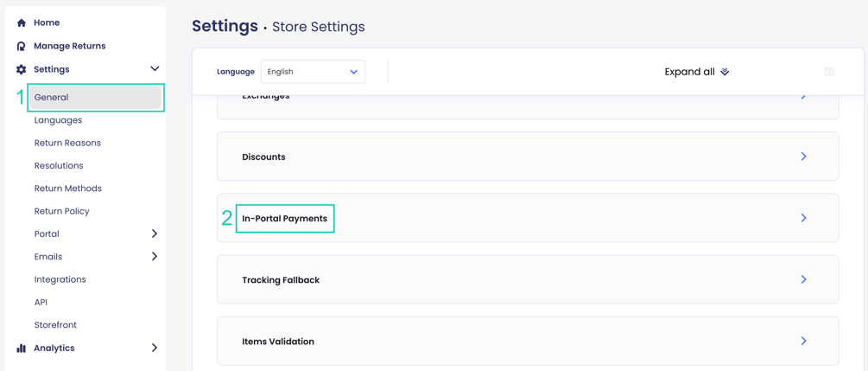Open Return Policy settings
The height and width of the screenshot is (371, 868).
[x=61, y=211]
